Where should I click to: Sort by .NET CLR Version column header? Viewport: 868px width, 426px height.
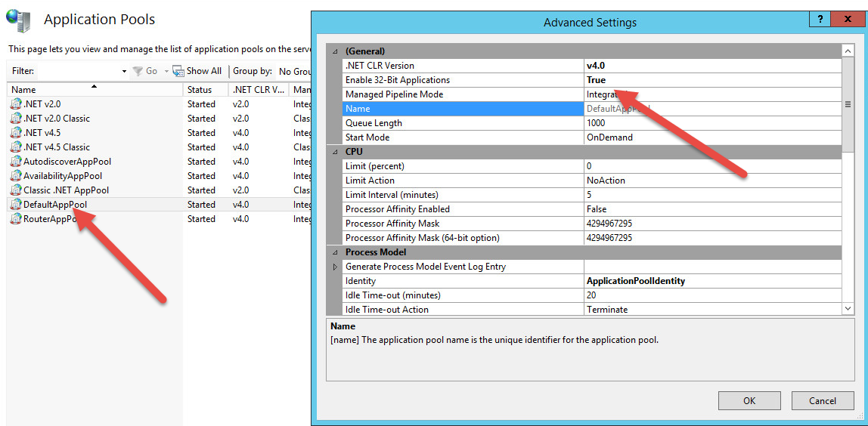[259, 90]
